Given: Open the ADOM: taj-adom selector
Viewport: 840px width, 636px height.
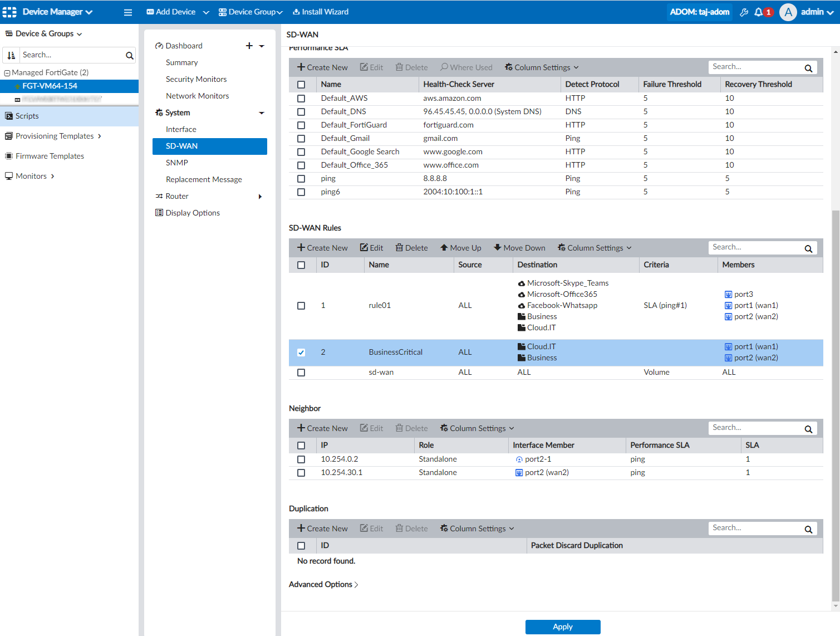Looking at the screenshot, I should pos(699,11).
